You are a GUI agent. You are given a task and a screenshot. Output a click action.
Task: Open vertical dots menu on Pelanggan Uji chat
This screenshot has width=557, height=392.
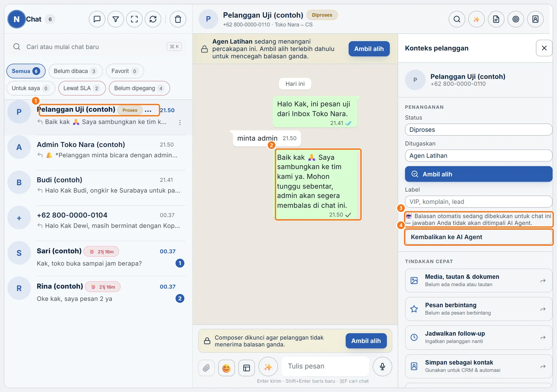(x=180, y=122)
